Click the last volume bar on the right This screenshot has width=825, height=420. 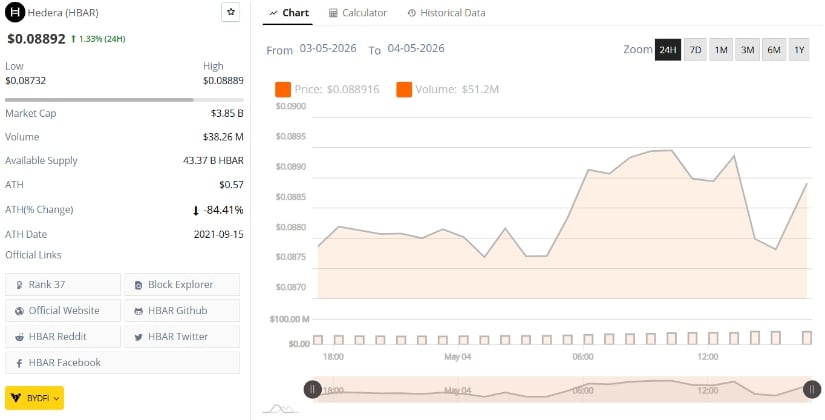coord(807,337)
